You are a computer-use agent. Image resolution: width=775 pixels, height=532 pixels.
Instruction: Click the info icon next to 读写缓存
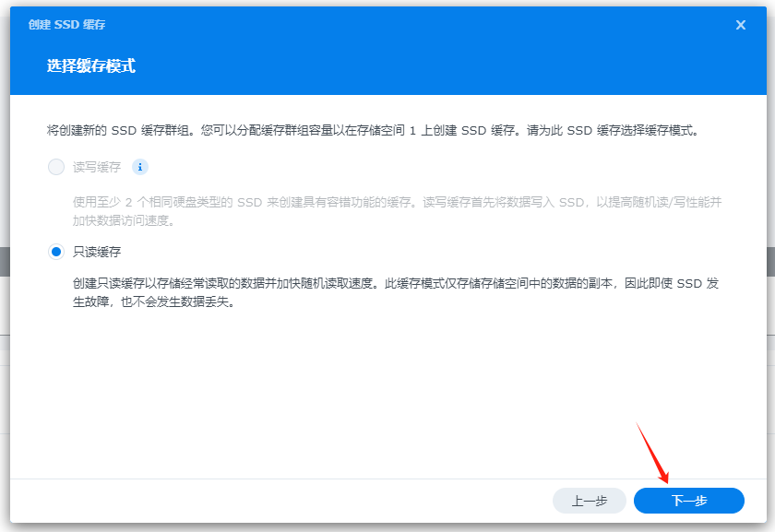click(x=140, y=168)
